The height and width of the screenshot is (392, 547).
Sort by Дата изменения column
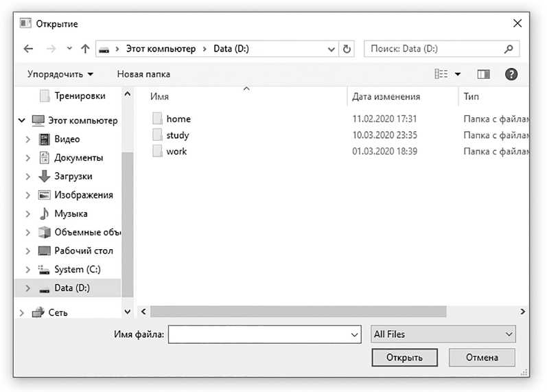pyautogui.click(x=386, y=96)
